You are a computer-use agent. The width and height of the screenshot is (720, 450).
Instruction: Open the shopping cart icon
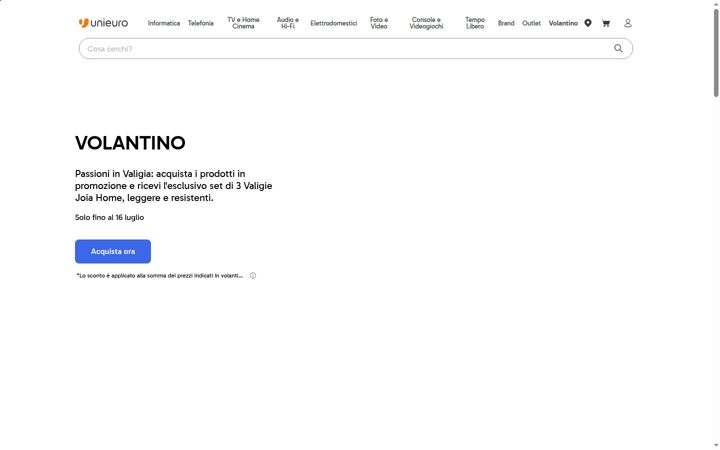click(606, 23)
